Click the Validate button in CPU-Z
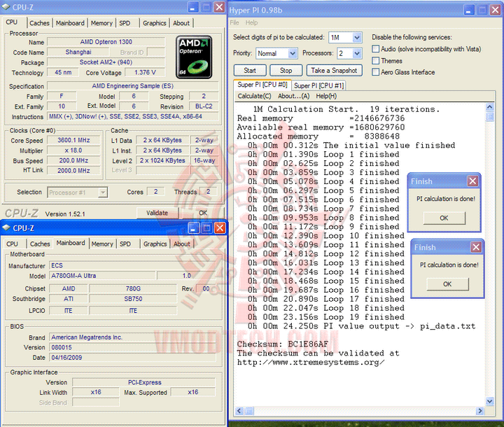 click(x=157, y=213)
